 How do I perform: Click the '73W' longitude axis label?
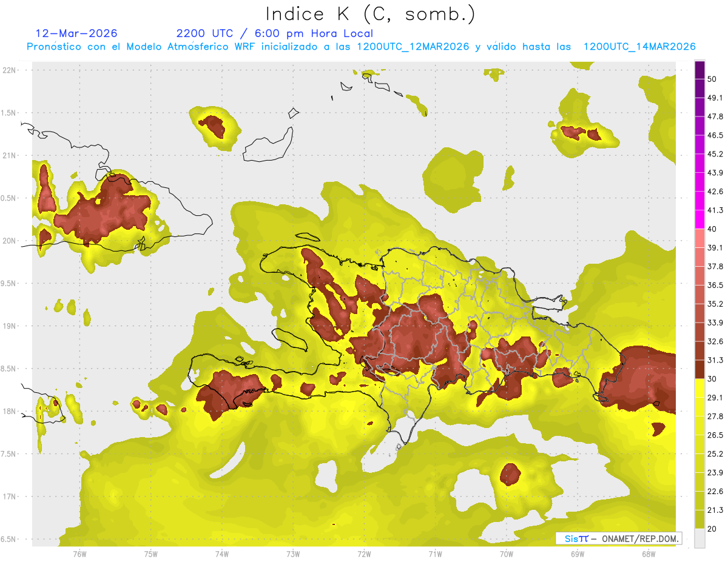click(x=293, y=554)
